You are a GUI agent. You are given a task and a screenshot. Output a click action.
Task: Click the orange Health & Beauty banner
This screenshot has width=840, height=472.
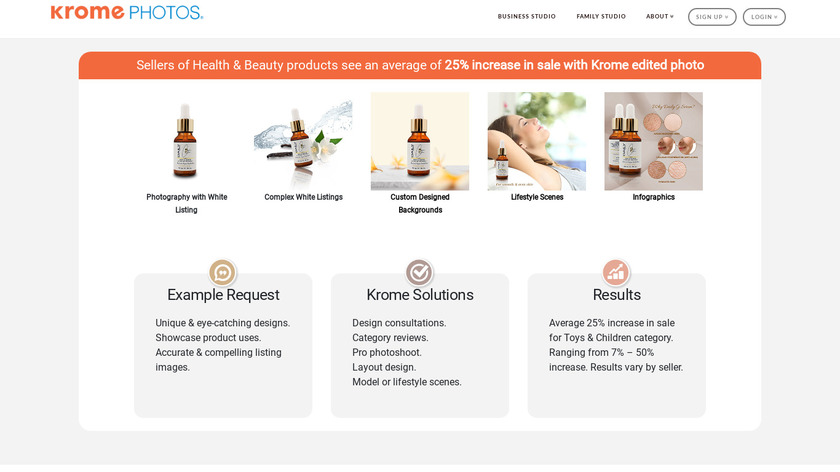420,65
